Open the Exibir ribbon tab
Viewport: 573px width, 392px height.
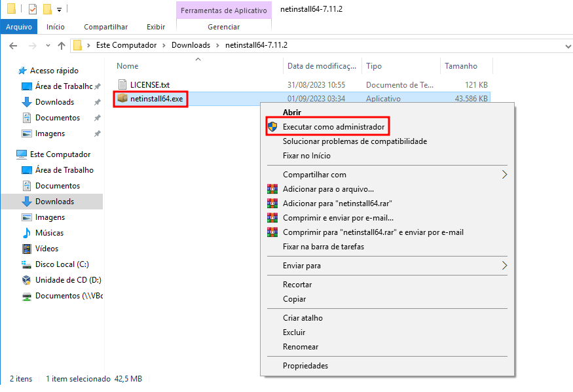[x=156, y=27]
